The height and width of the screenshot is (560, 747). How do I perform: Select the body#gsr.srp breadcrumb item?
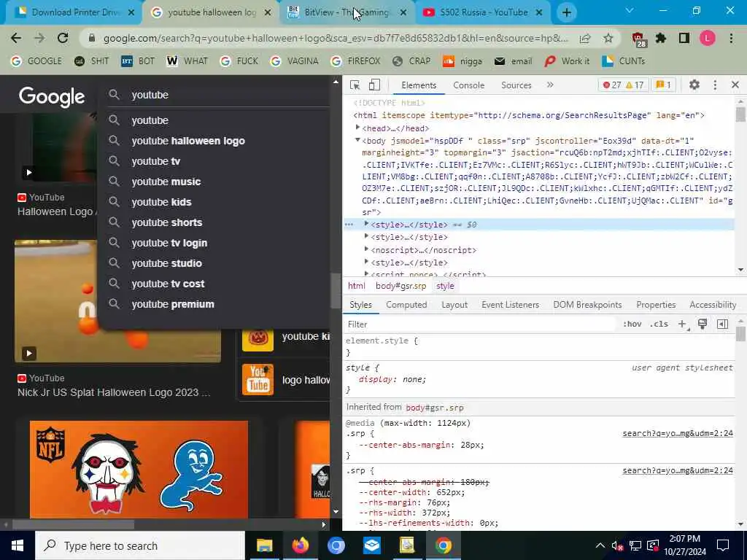click(x=400, y=286)
